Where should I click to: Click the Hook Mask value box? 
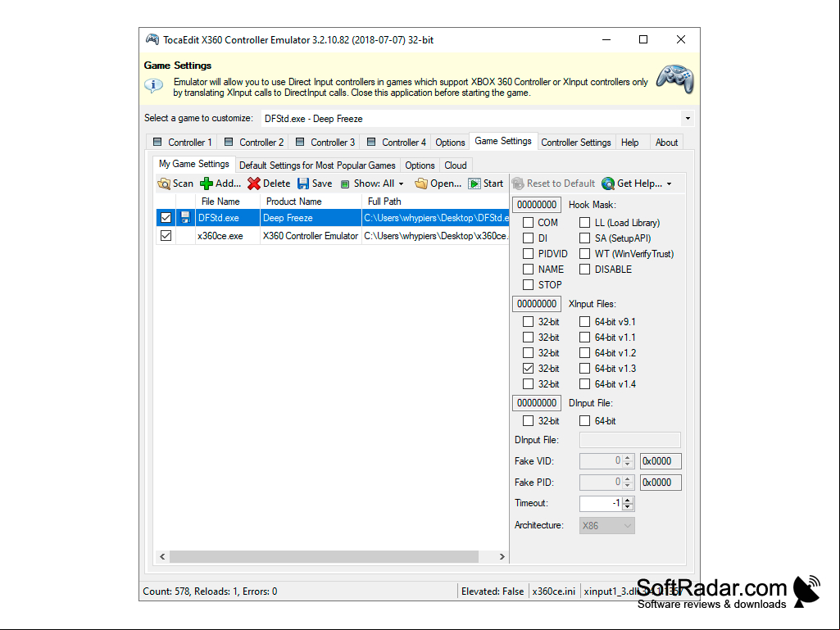coord(537,205)
